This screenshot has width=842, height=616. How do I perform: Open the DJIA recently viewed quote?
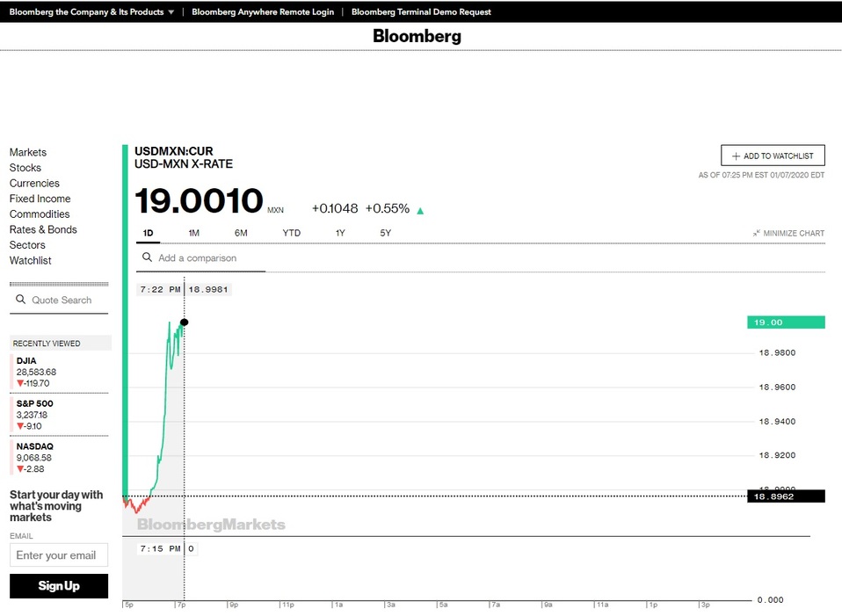[x=59, y=372]
